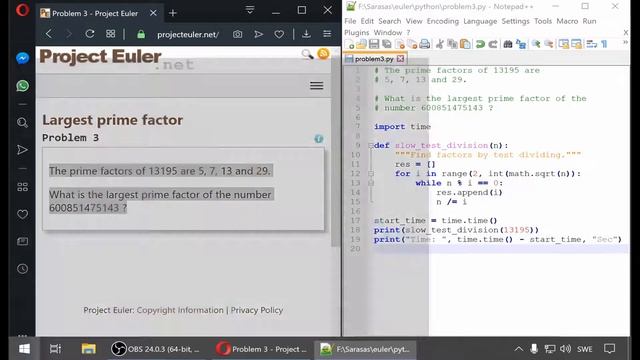Open Messenger in the Opera sidebar
Image resolution: width=640 pixels, height=360 pixels.
[22, 58]
